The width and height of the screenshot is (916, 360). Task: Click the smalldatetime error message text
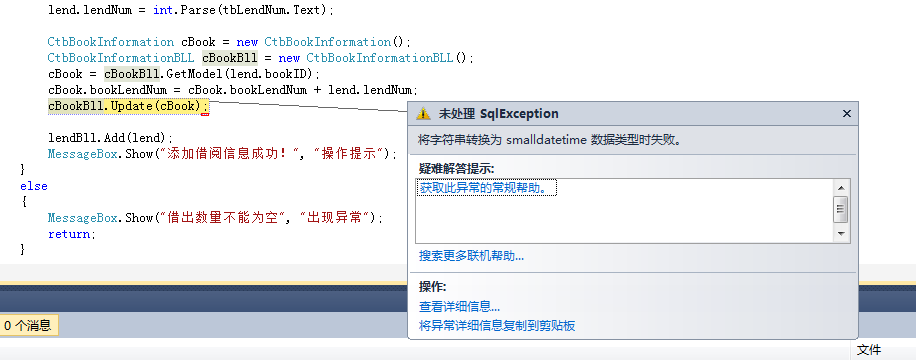(x=550, y=140)
